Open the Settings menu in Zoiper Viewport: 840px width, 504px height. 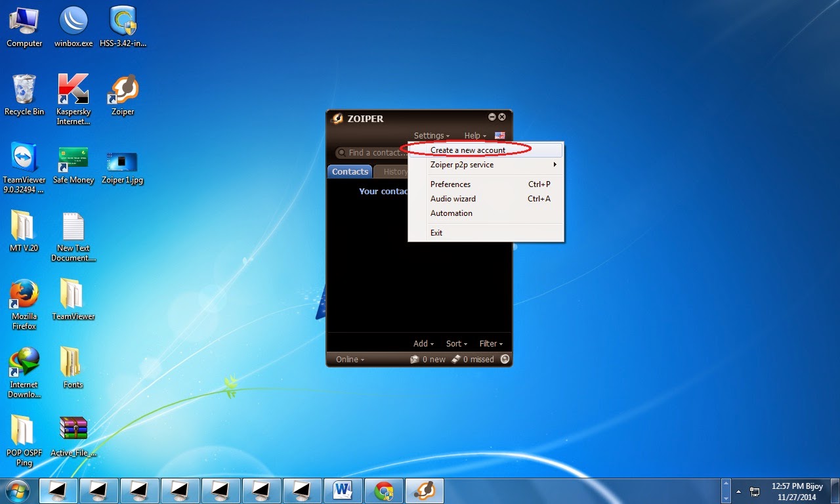432,136
